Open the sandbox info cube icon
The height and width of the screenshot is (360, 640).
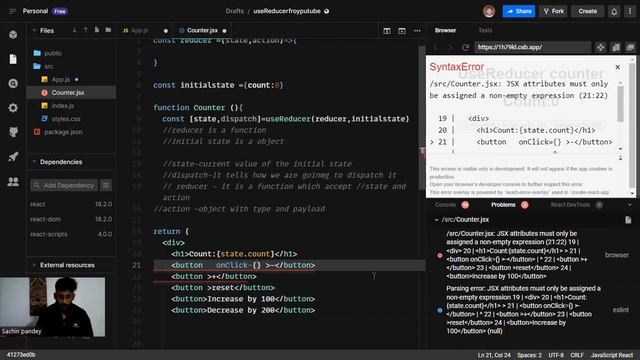pyautogui.click(x=13, y=35)
